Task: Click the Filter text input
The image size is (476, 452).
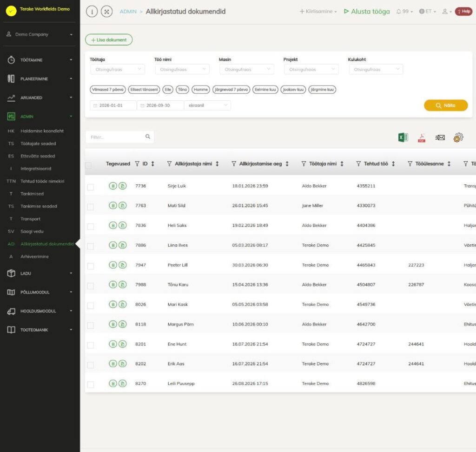Action: tap(119, 137)
